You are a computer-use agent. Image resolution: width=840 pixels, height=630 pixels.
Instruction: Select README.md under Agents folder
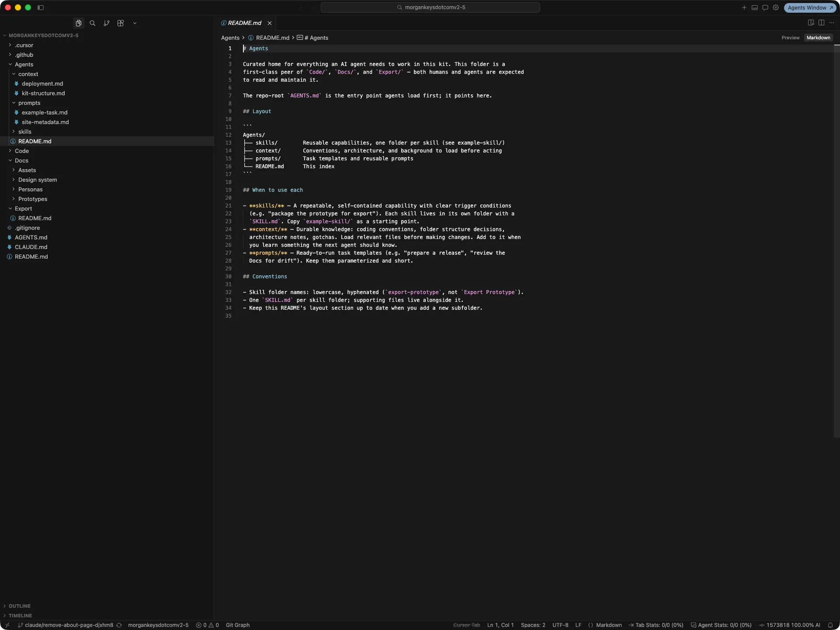(x=35, y=141)
